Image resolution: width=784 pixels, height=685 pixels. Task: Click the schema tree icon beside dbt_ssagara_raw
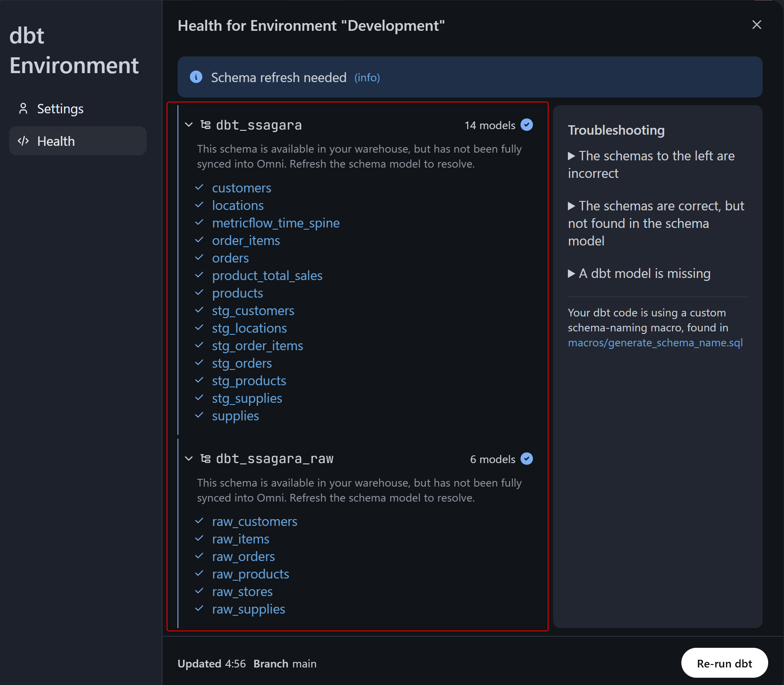pyautogui.click(x=206, y=459)
